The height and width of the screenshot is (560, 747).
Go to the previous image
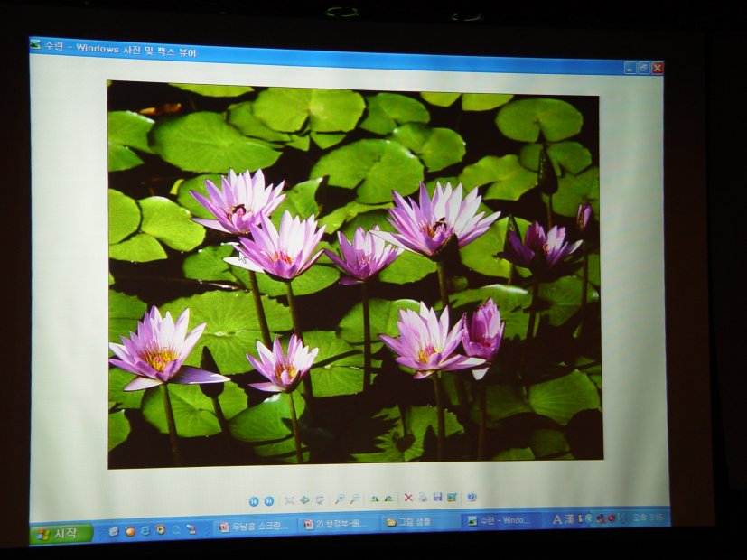(x=254, y=500)
